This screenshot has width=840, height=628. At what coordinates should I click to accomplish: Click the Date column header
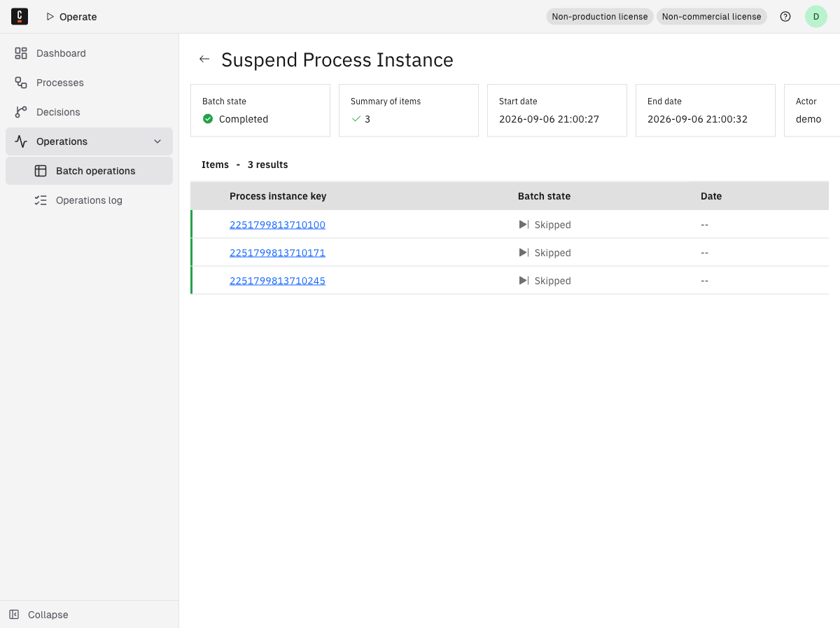(711, 196)
